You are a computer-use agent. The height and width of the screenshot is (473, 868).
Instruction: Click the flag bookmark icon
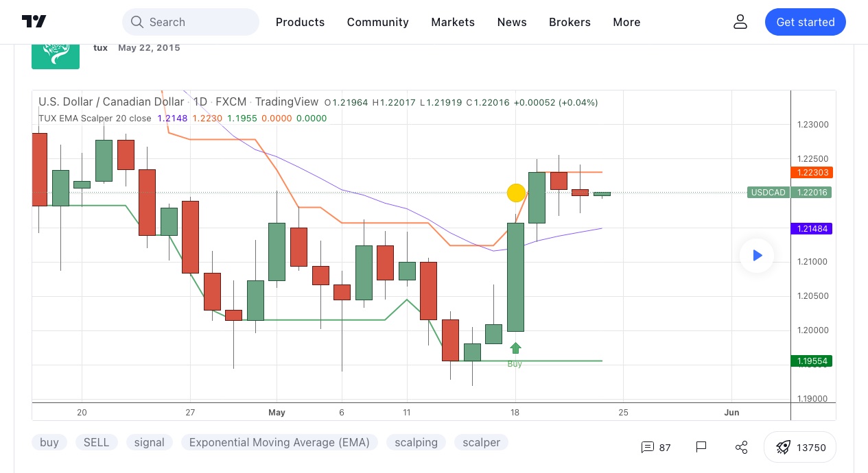(701, 448)
